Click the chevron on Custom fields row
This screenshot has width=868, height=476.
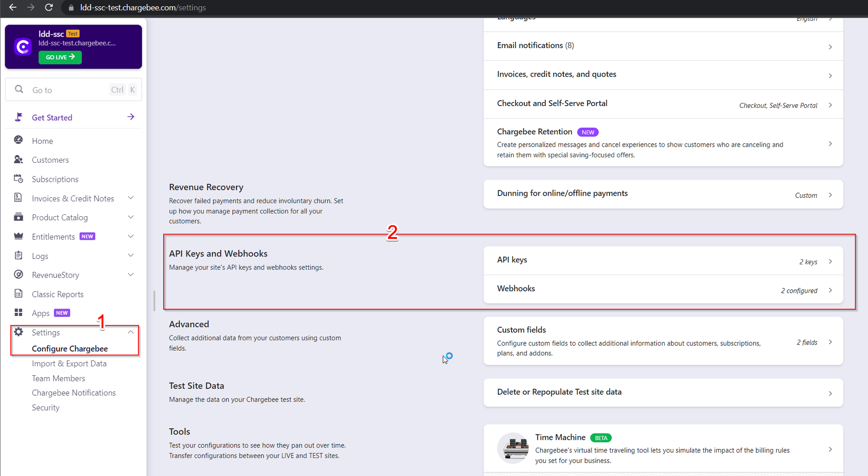pos(830,342)
